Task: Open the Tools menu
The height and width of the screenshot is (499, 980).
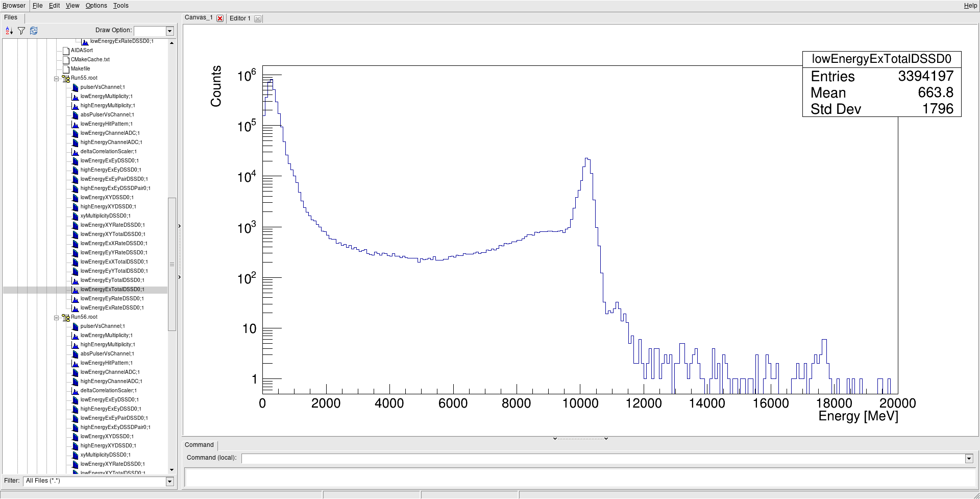Action: pyautogui.click(x=121, y=6)
